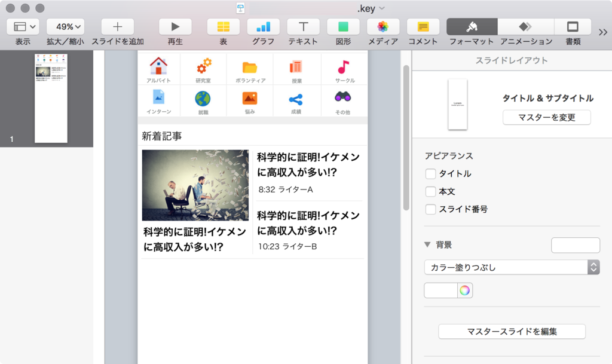Click the Keynote document icon in title bar
This screenshot has width=612, height=364.
(x=240, y=8)
